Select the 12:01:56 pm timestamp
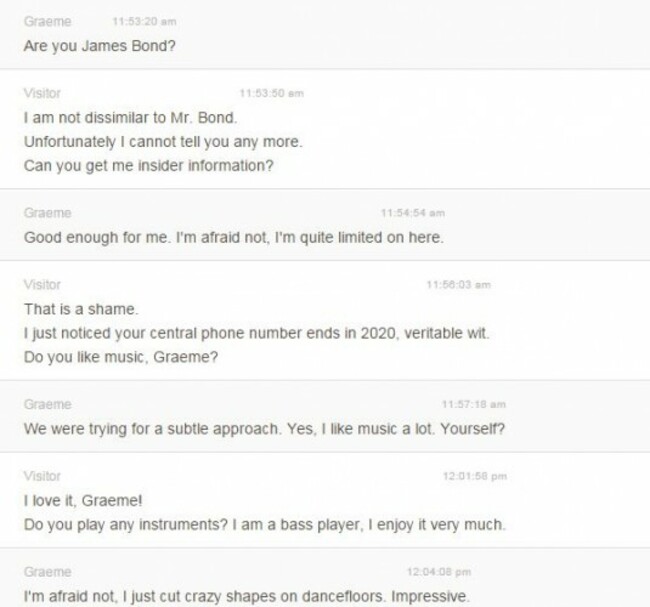The height and width of the screenshot is (607, 650). click(475, 476)
